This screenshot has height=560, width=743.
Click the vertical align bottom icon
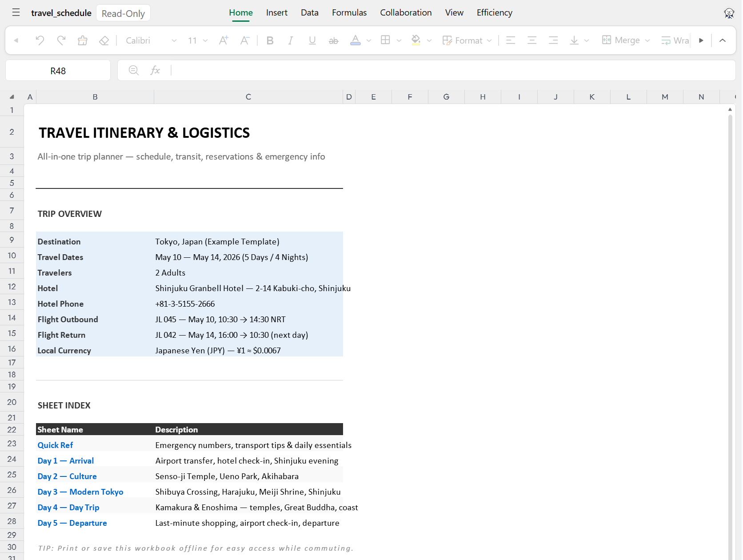(574, 40)
